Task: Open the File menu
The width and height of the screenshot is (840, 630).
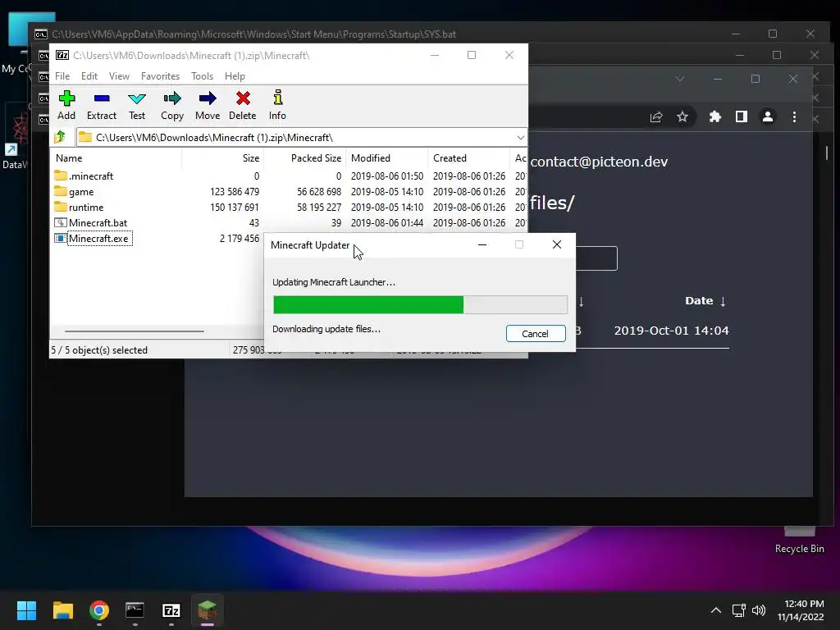Action: point(62,76)
